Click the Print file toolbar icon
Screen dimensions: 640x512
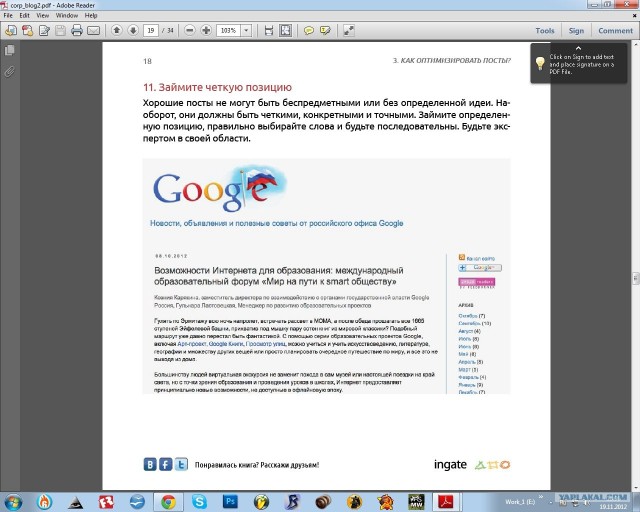pyautogui.click(x=76, y=31)
